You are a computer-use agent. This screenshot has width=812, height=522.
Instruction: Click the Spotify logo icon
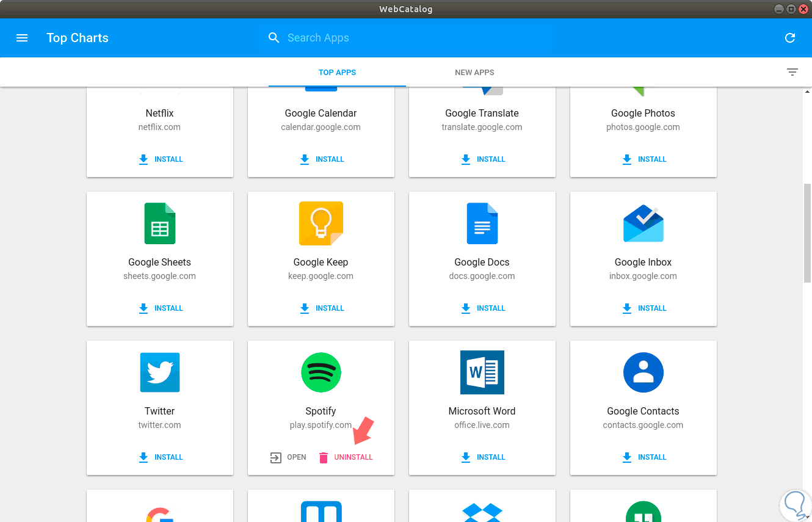point(321,372)
